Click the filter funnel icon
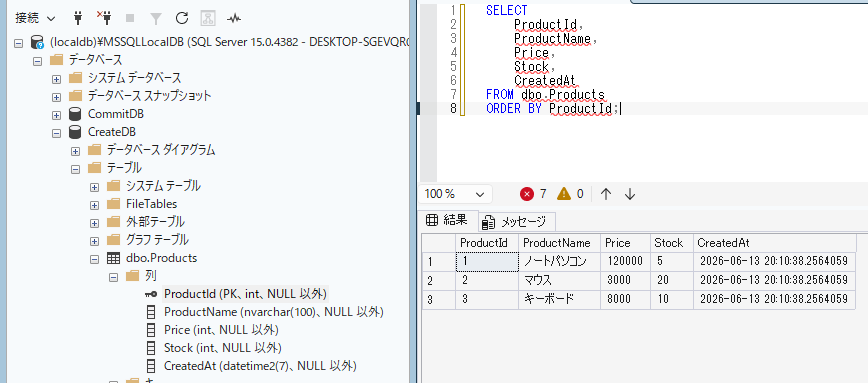 (x=156, y=18)
